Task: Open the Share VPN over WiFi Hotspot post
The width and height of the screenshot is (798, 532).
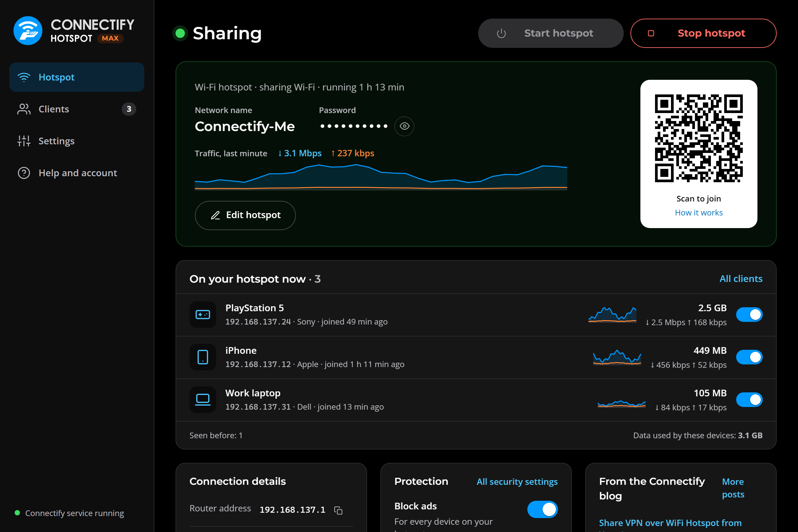Action: (x=670, y=523)
